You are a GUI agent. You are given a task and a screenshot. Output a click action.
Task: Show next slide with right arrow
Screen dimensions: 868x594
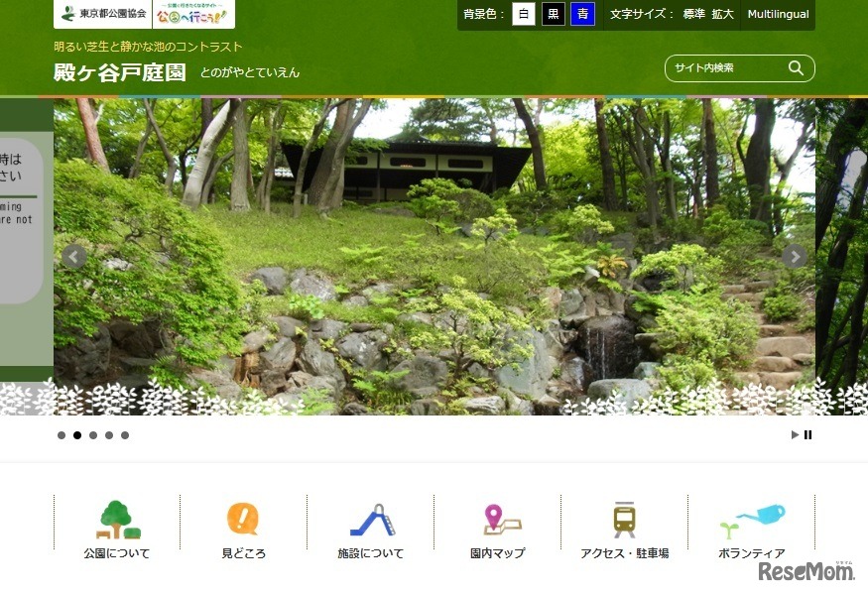(x=795, y=256)
